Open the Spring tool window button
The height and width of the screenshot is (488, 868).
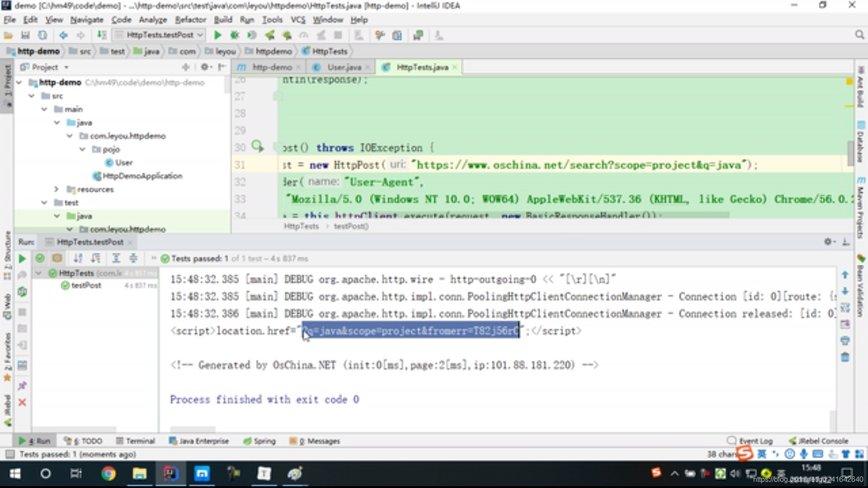tap(259, 441)
